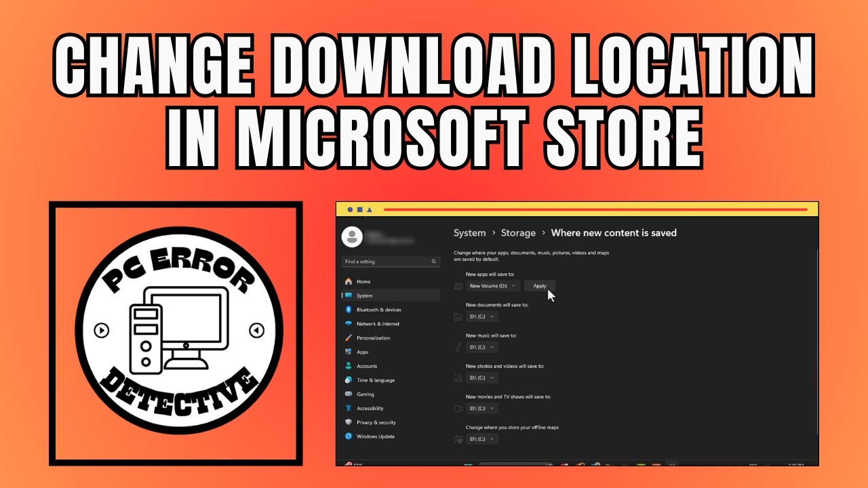Screen dimensions: 868x488
Task: Click Apply next to New Volume
Action: coord(540,286)
